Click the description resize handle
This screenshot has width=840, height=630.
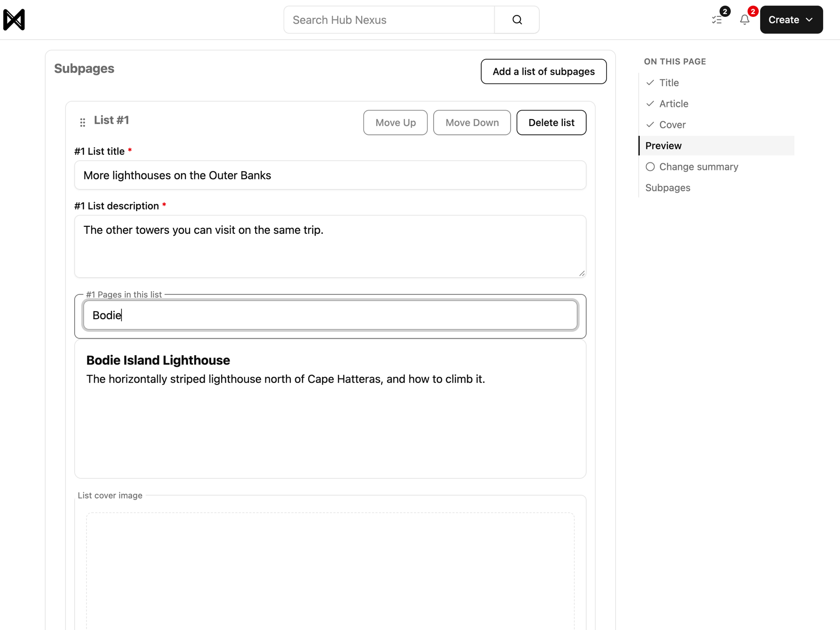coord(581,273)
